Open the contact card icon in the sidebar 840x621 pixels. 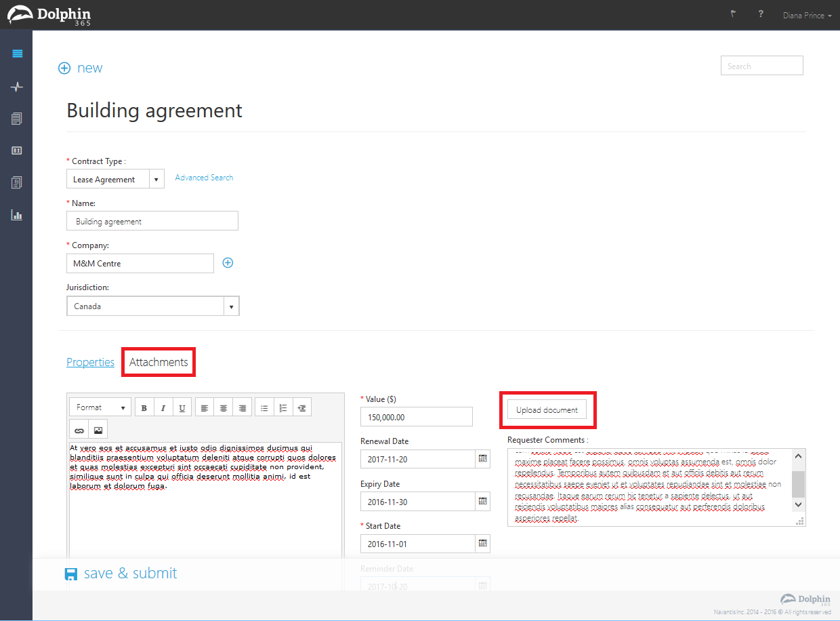(x=17, y=151)
